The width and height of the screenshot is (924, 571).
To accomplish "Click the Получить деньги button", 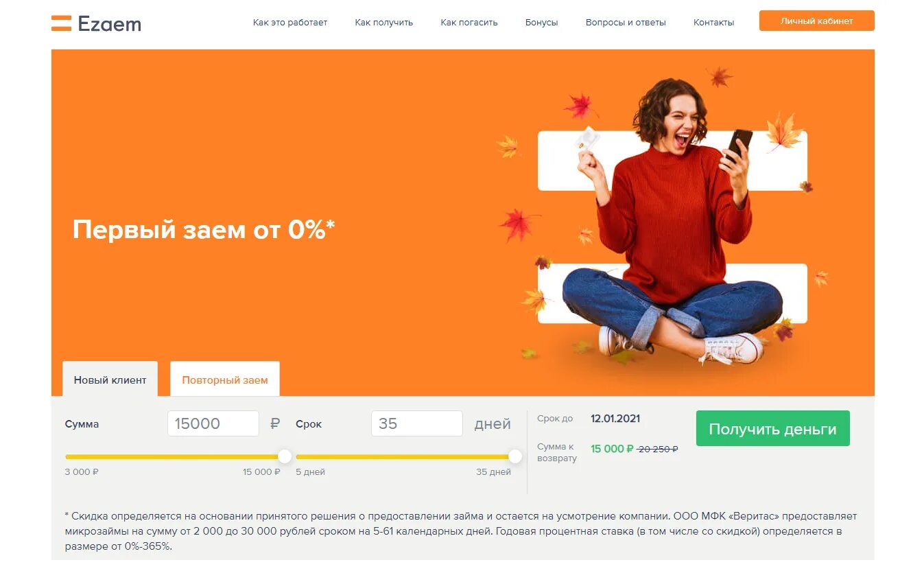I will pyautogui.click(x=773, y=429).
